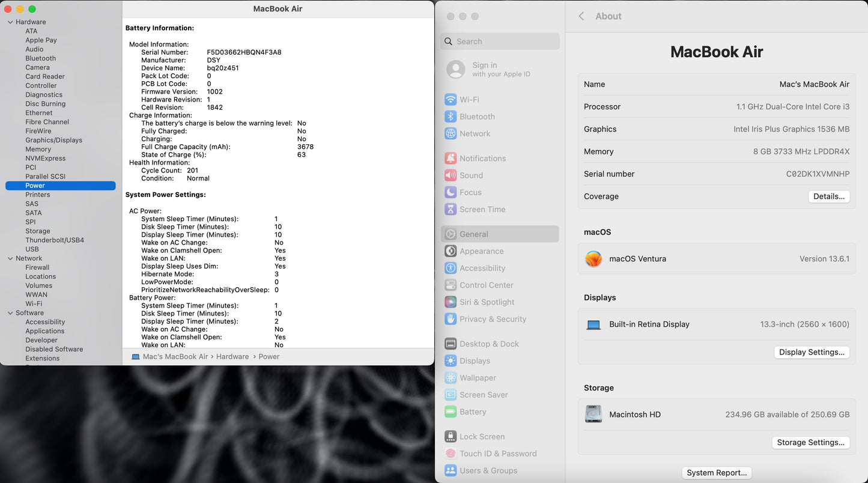Collapse the Software section in sidebar
Image resolution: width=868 pixels, height=483 pixels.
pos(10,313)
